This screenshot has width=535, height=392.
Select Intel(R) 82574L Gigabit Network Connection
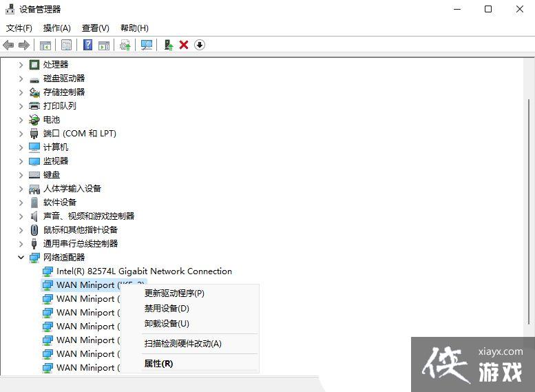[x=144, y=271]
